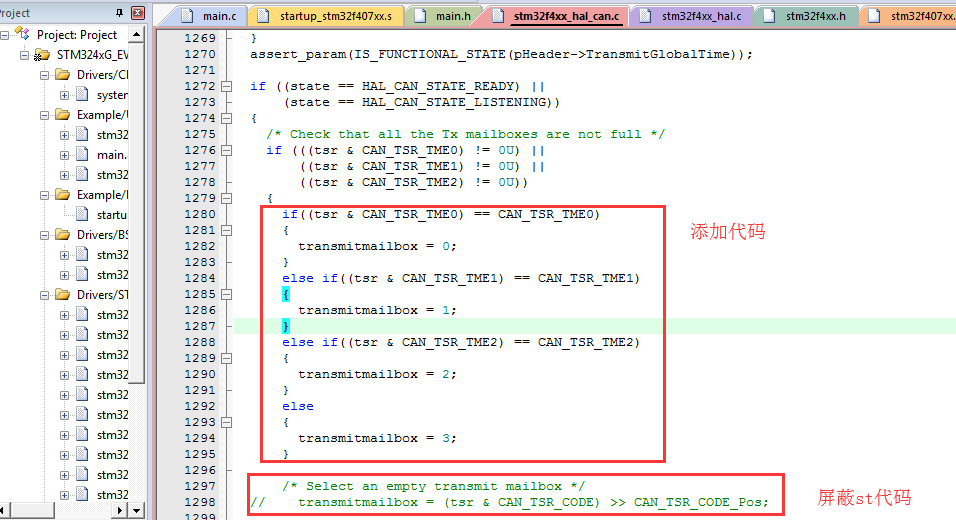The width and height of the screenshot is (956, 520).
Task: Collapse the code fold at line 1276
Action: 227,151
